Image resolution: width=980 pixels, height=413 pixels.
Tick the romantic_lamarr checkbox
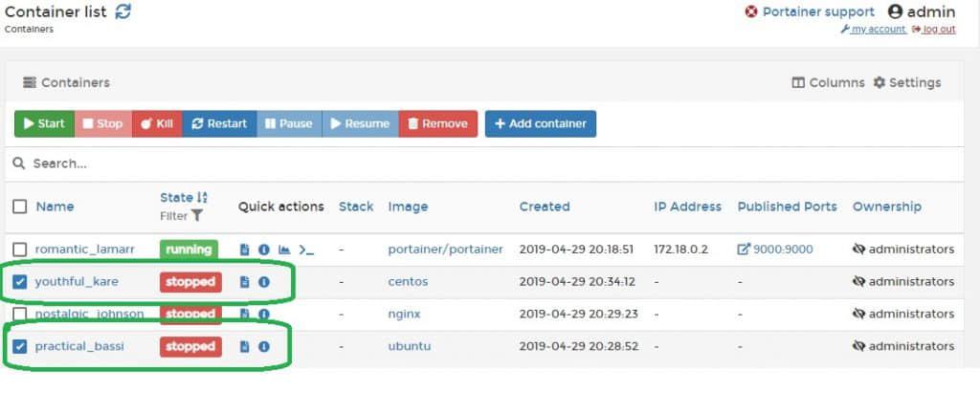(20, 250)
